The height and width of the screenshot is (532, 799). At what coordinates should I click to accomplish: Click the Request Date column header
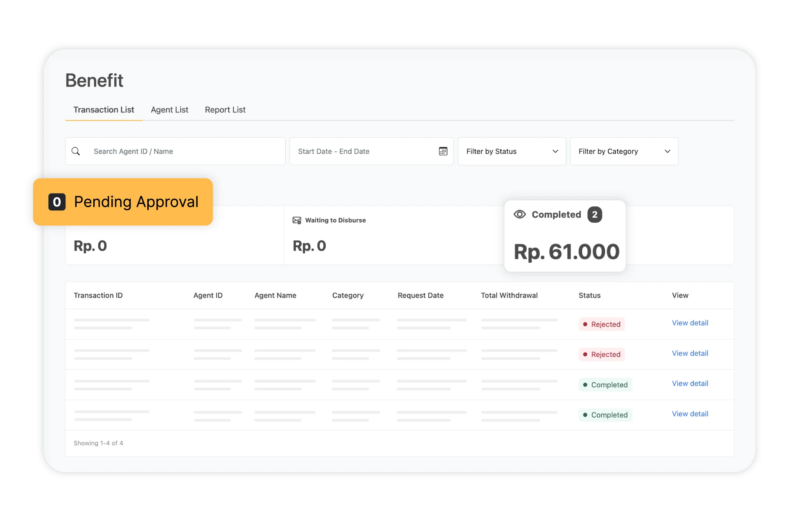[x=420, y=295]
